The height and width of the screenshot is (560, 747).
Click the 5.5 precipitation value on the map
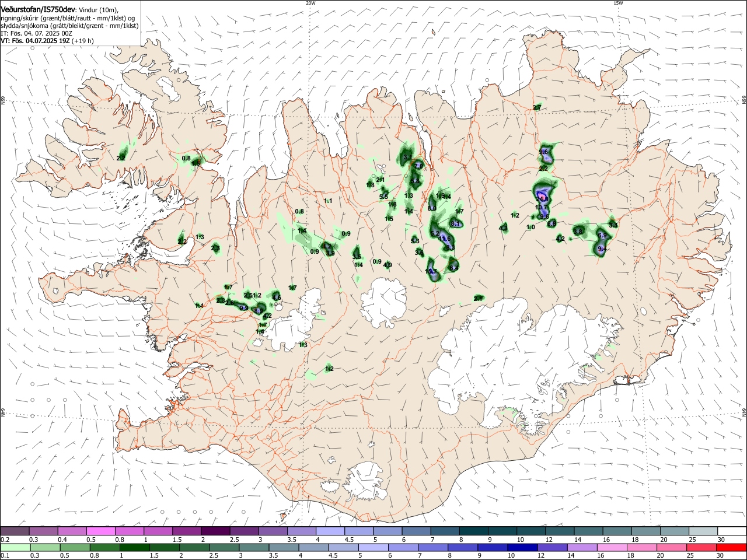coord(383,197)
